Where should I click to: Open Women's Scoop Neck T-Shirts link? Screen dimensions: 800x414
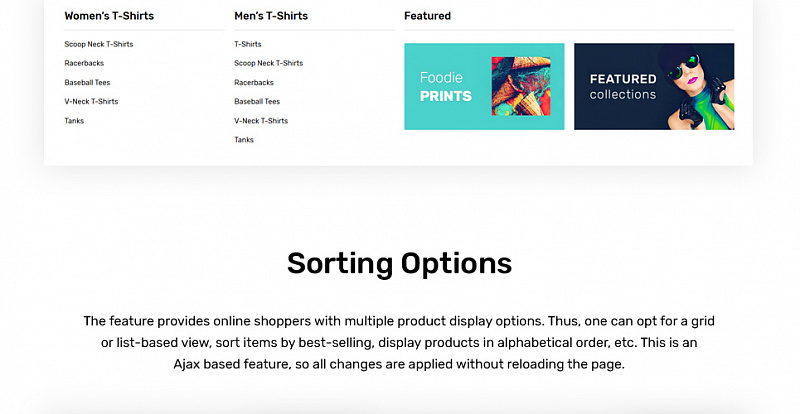click(98, 44)
